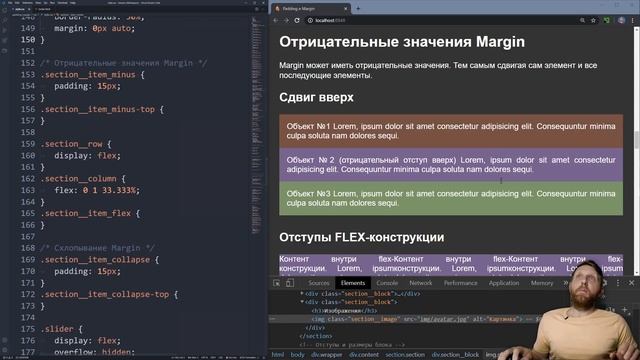Open VS Code Manage gear icon
Viewport: 640px width, 360px height.
pos(4,350)
